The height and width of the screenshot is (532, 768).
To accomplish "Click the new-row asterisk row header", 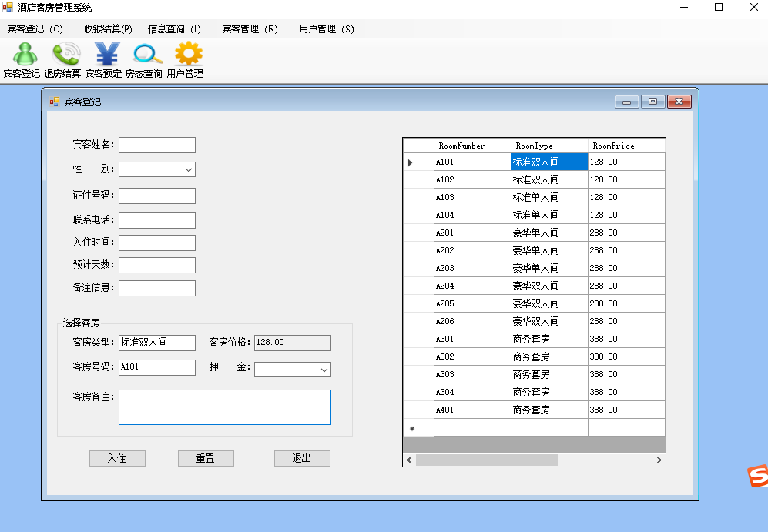I will [419, 428].
